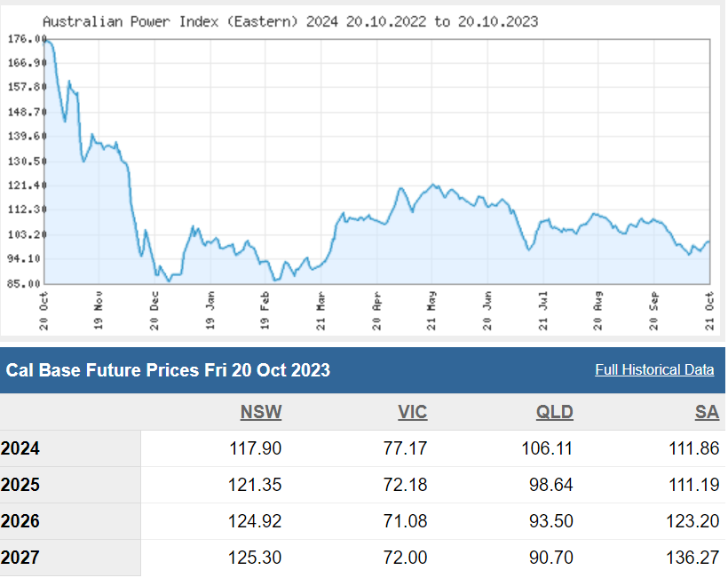Click the VIC column header
728x578 pixels.
click(x=413, y=412)
